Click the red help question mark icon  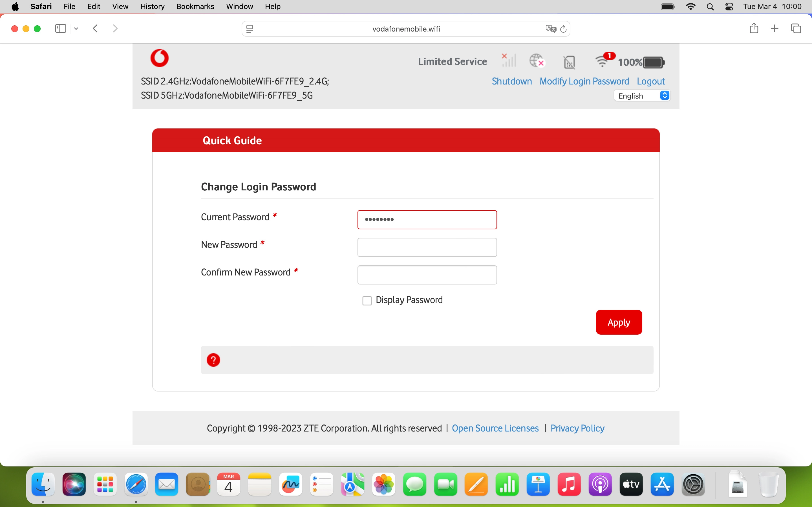[x=213, y=360]
